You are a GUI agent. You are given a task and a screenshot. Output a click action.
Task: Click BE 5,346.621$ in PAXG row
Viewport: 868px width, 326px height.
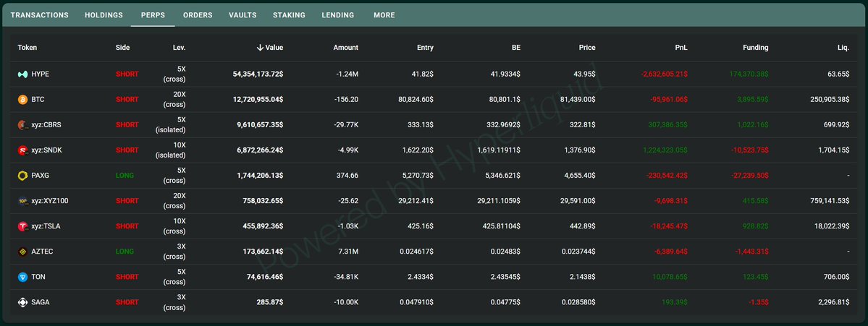[x=501, y=176]
